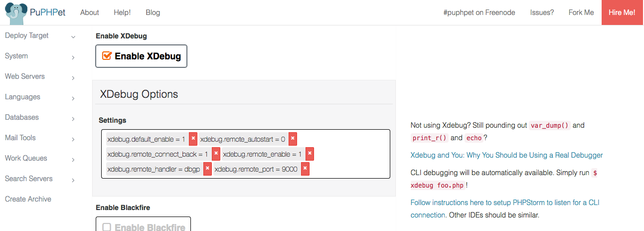Remove the xdebug.remote_port = 9000 tag
Viewport: 644px width, 231px height.
[x=305, y=169]
